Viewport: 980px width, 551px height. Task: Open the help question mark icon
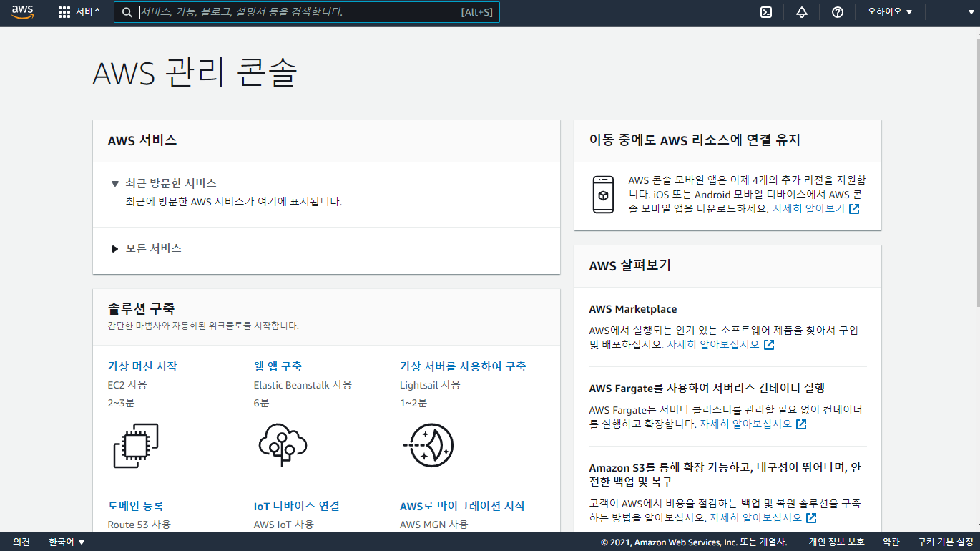pos(838,12)
